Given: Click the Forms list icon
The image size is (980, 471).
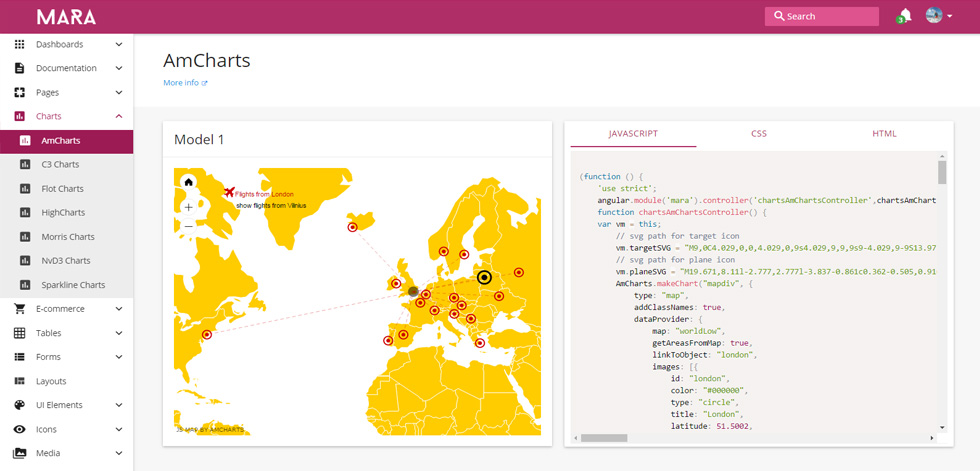Looking at the screenshot, I should point(19,357).
